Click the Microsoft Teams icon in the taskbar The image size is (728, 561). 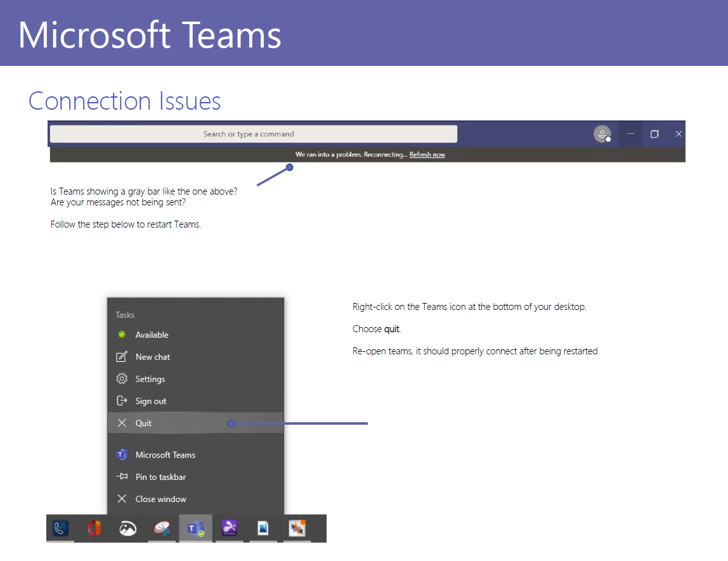click(x=195, y=528)
